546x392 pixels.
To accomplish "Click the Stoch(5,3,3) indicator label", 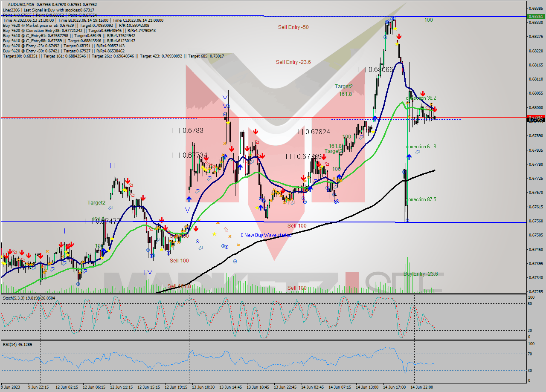I will point(29,298).
